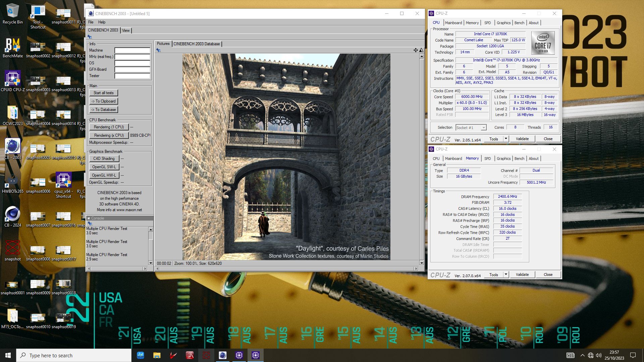Open the Bench tab in upper CPU-Z
This screenshot has height=362, width=644.
click(x=519, y=23)
